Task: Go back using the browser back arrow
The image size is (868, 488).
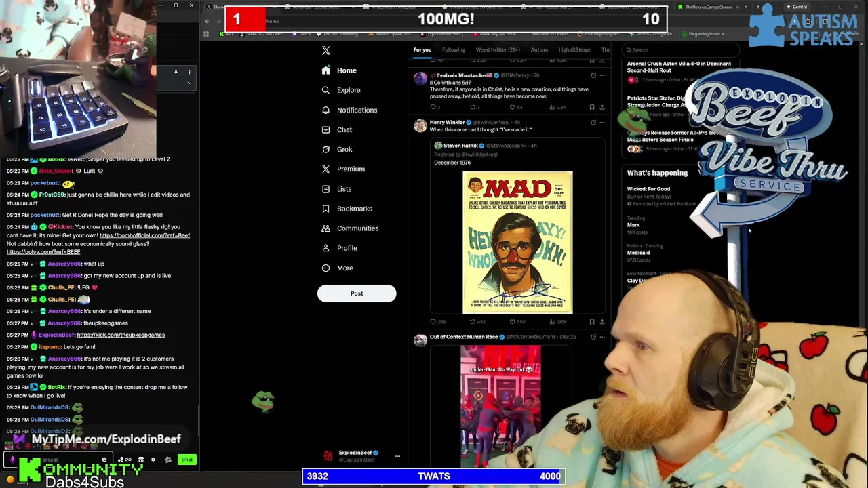Action: [x=207, y=21]
